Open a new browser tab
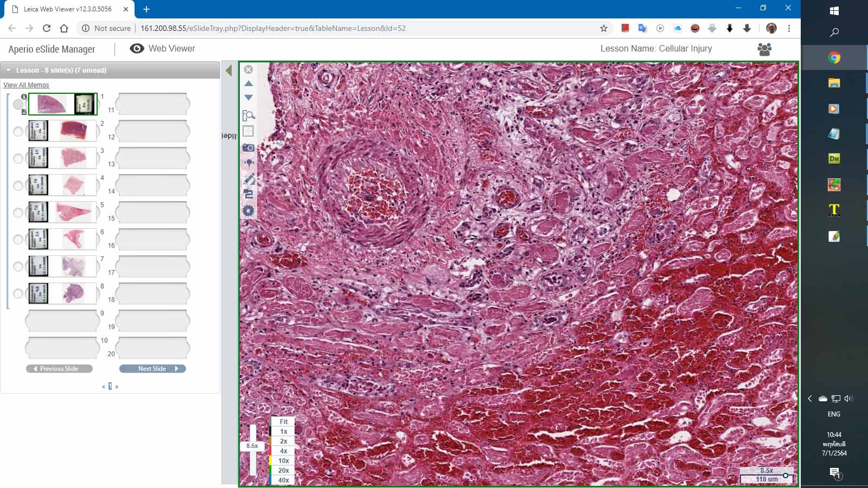 click(x=146, y=9)
